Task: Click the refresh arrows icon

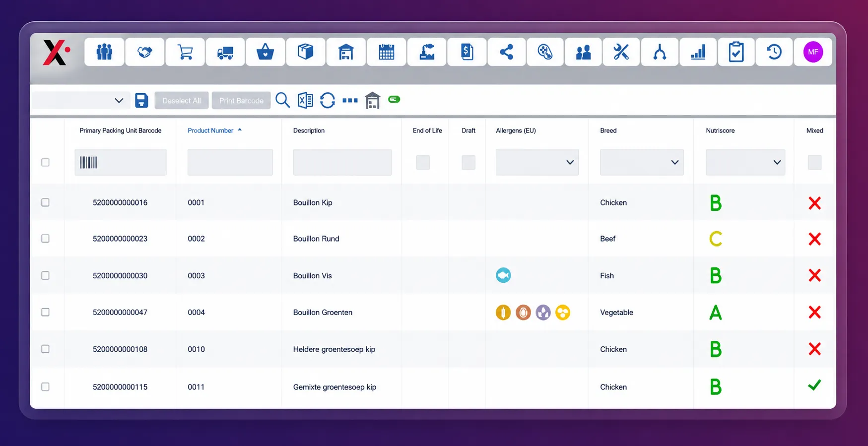Action: click(328, 100)
